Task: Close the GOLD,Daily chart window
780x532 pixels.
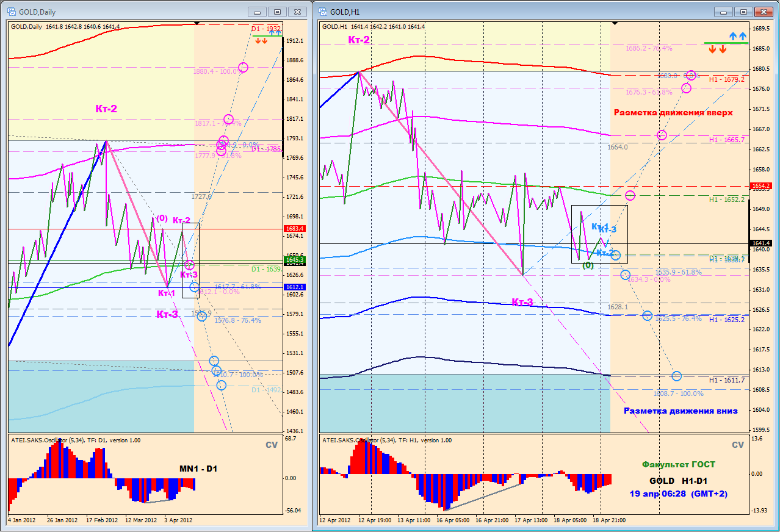Action: 297,12
